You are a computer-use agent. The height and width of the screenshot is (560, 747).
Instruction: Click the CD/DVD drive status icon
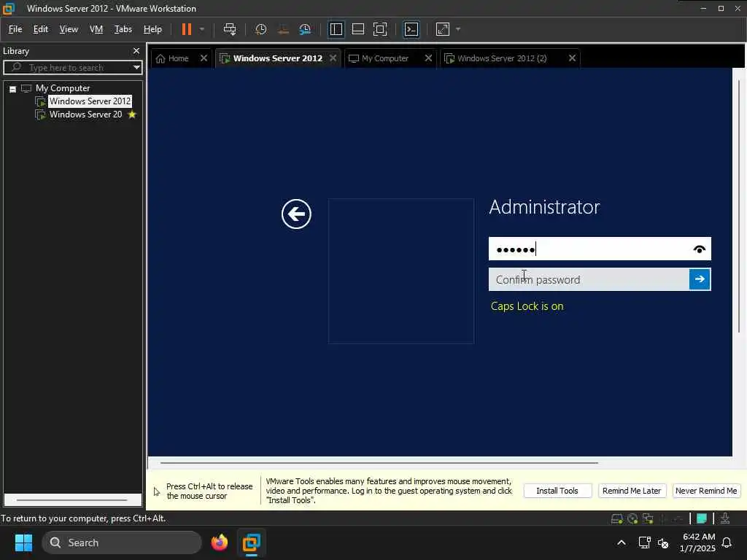click(x=632, y=518)
